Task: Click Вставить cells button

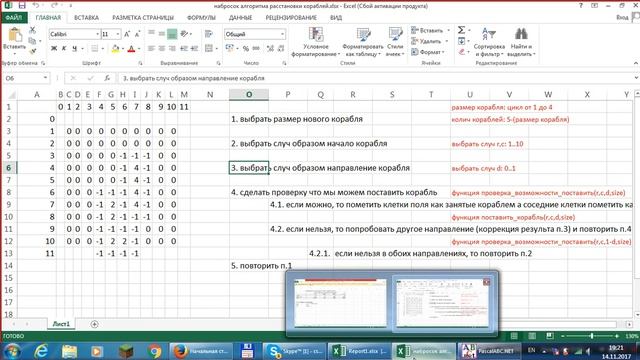Action: click(x=427, y=30)
